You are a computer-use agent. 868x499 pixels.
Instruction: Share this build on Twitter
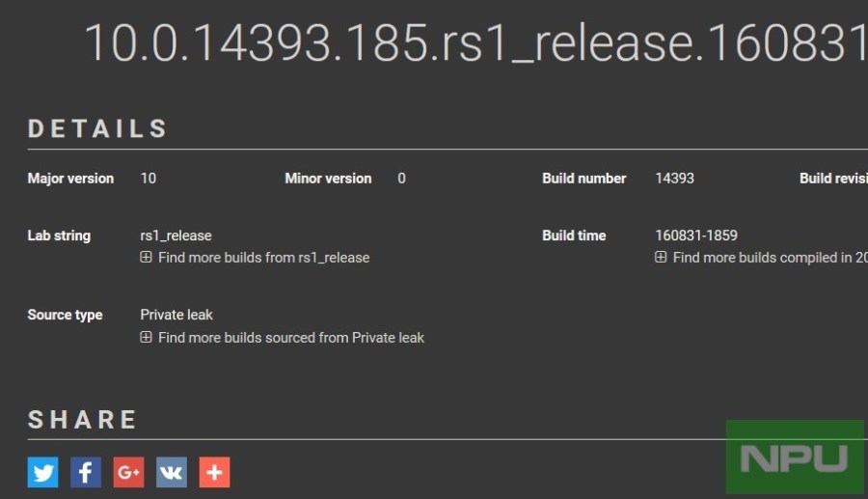tap(42, 472)
